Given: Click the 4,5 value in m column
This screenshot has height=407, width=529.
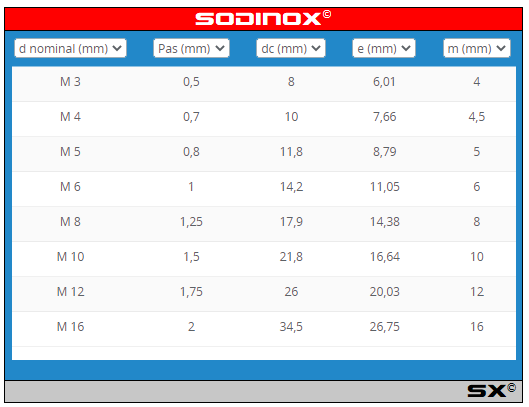Looking at the screenshot, I should point(477,117).
